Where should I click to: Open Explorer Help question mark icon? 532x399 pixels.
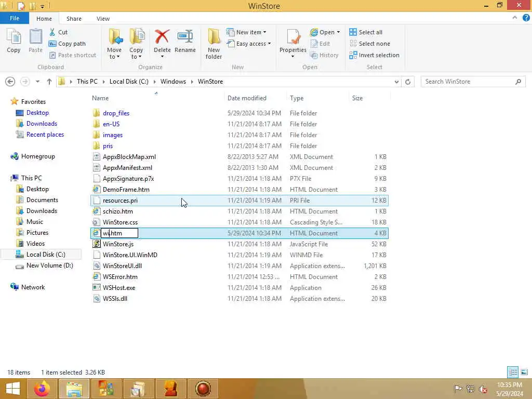pyautogui.click(x=526, y=18)
